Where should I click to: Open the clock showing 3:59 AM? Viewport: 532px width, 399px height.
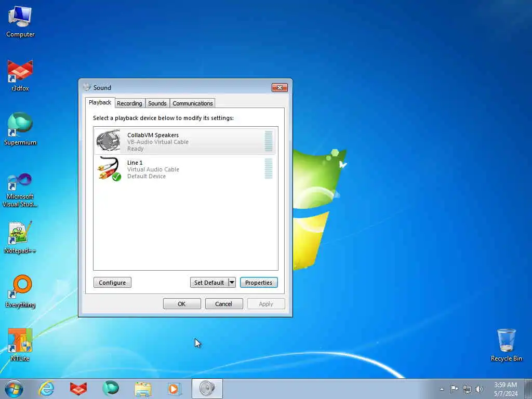pyautogui.click(x=506, y=389)
